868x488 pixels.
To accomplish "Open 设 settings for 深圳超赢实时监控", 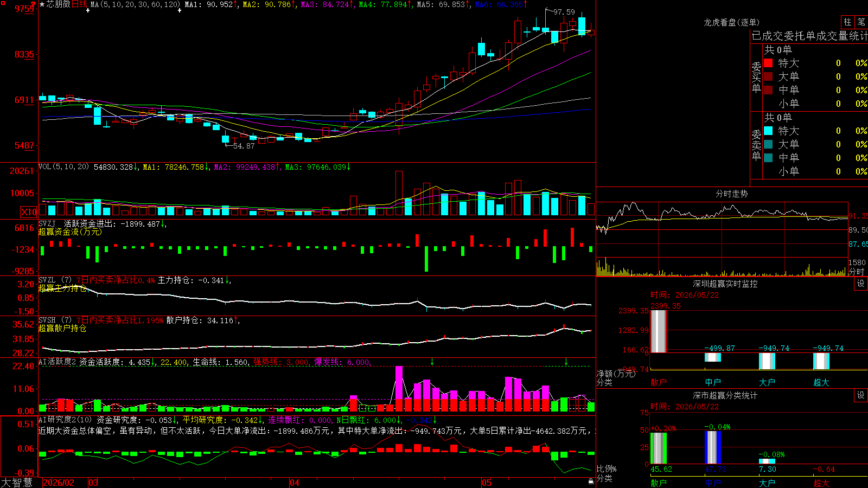I will tap(861, 284).
